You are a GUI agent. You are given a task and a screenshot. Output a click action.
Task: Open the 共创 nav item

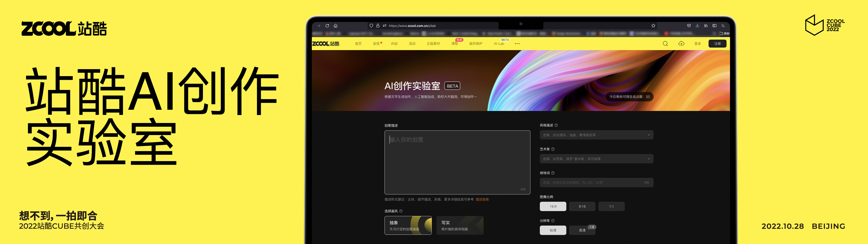(394, 44)
